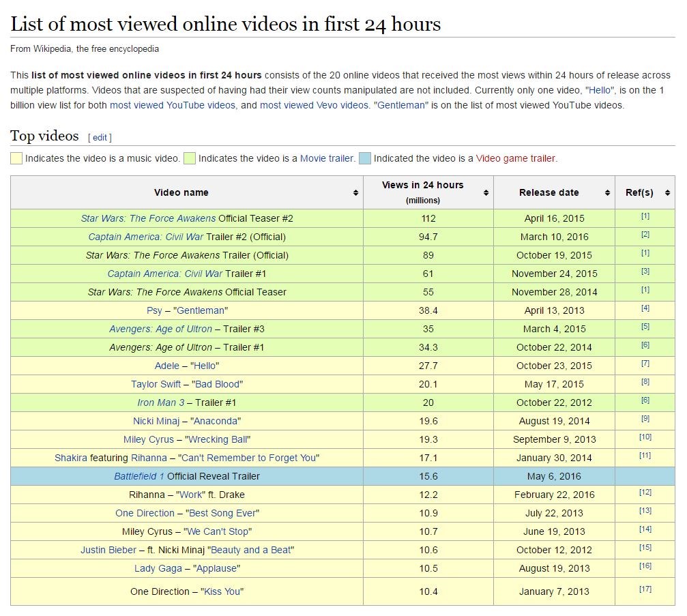This screenshot has height=616, width=687.
Task: Click the yellow music video legend swatch
Action: (16, 158)
